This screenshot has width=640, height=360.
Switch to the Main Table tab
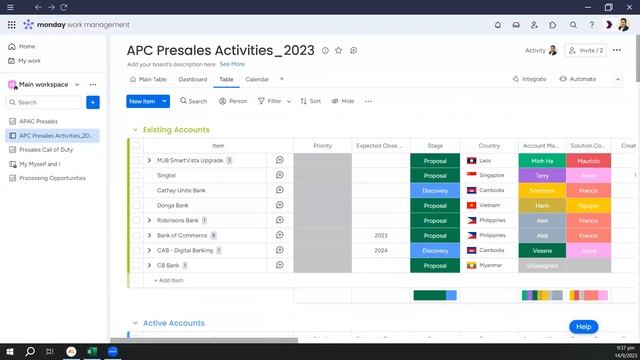tap(148, 79)
